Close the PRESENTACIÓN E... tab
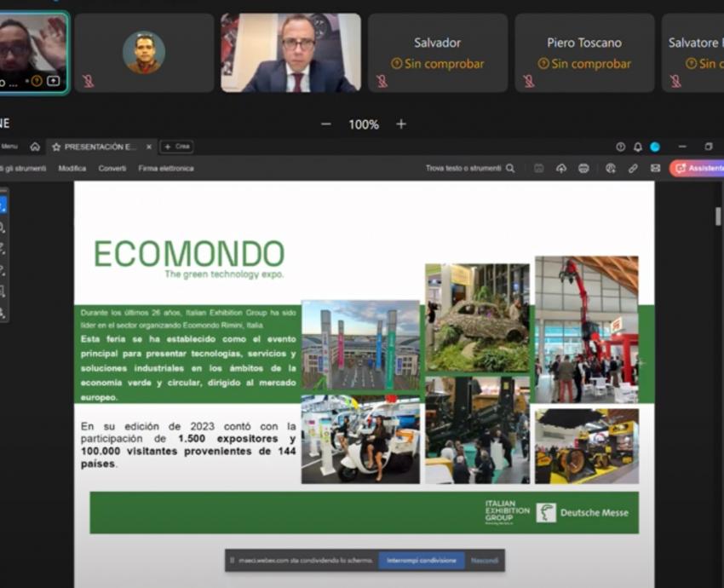This screenshot has height=588, width=724. pyautogui.click(x=149, y=147)
